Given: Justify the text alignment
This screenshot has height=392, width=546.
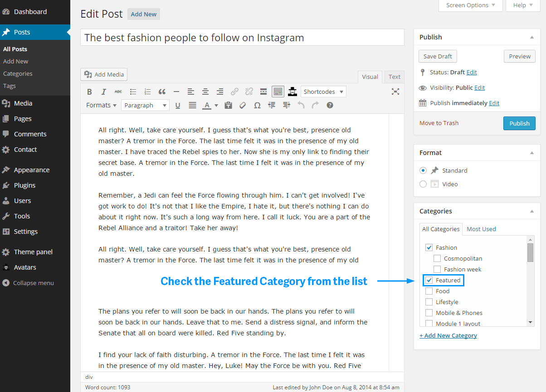Looking at the screenshot, I should point(192,105).
